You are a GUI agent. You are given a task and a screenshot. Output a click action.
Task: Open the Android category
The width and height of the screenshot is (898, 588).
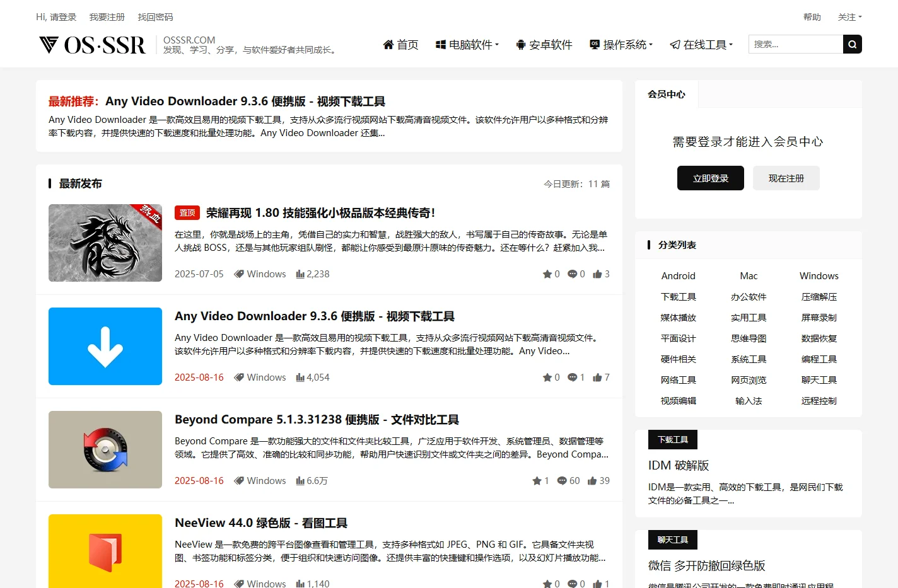tap(679, 276)
